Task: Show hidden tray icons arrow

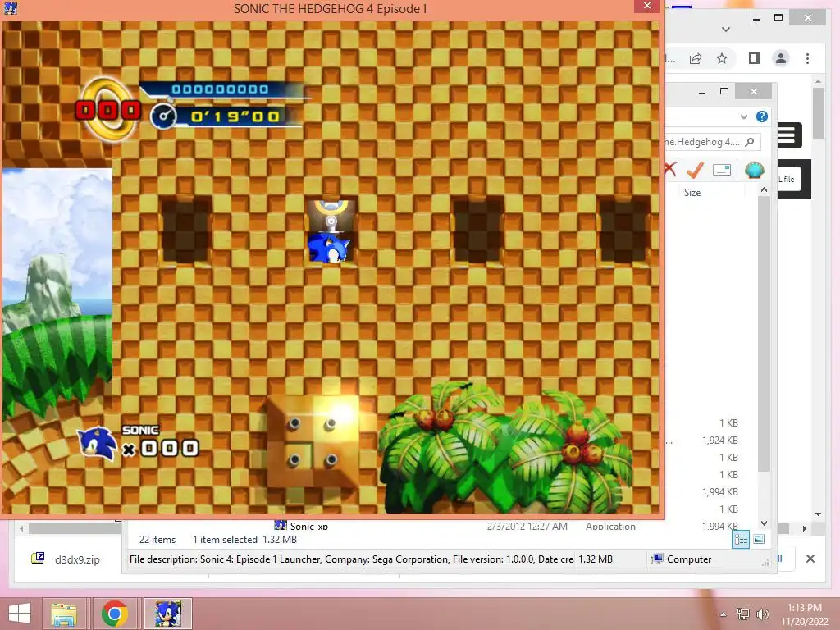Action: pos(724,614)
